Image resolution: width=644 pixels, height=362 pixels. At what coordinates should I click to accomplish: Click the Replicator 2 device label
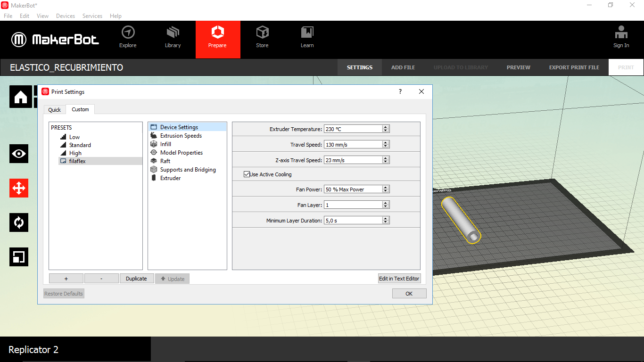coord(33,350)
